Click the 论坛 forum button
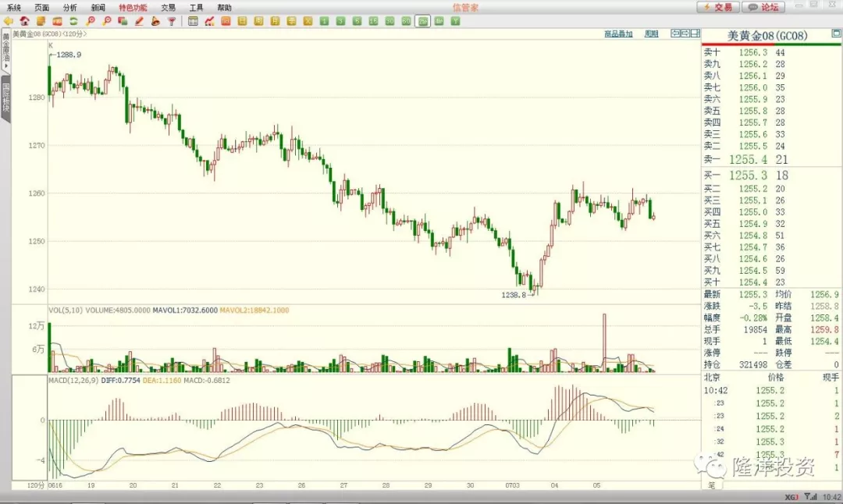The height and width of the screenshot is (504, 843). (763, 7)
